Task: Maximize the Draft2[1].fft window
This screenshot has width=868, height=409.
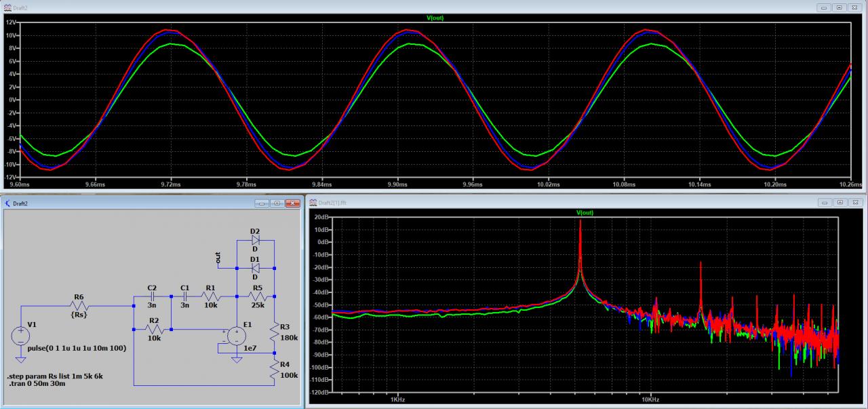Action: click(840, 203)
